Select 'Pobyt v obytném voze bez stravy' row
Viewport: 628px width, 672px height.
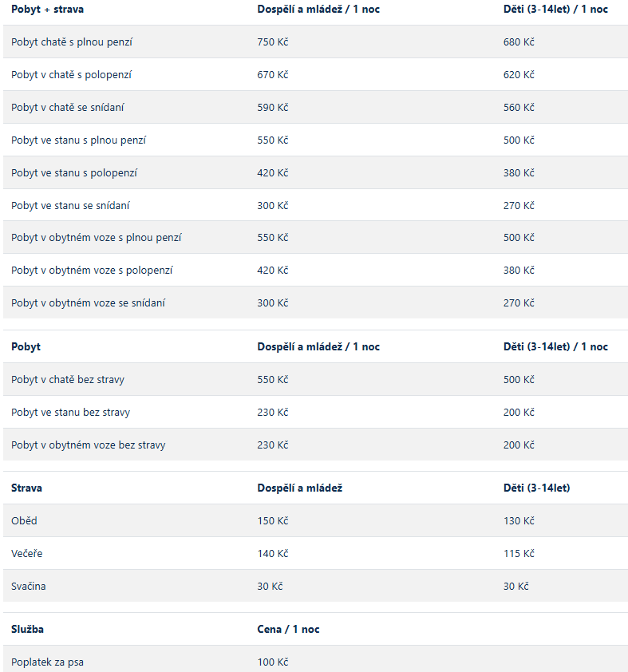tap(315, 445)
